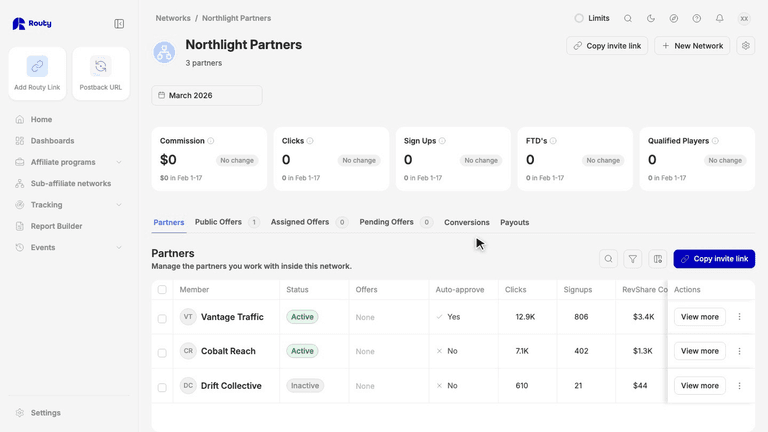Click the Inactive status badge
Viewport: 768px width, 432px height.
[x=305, y=386]
